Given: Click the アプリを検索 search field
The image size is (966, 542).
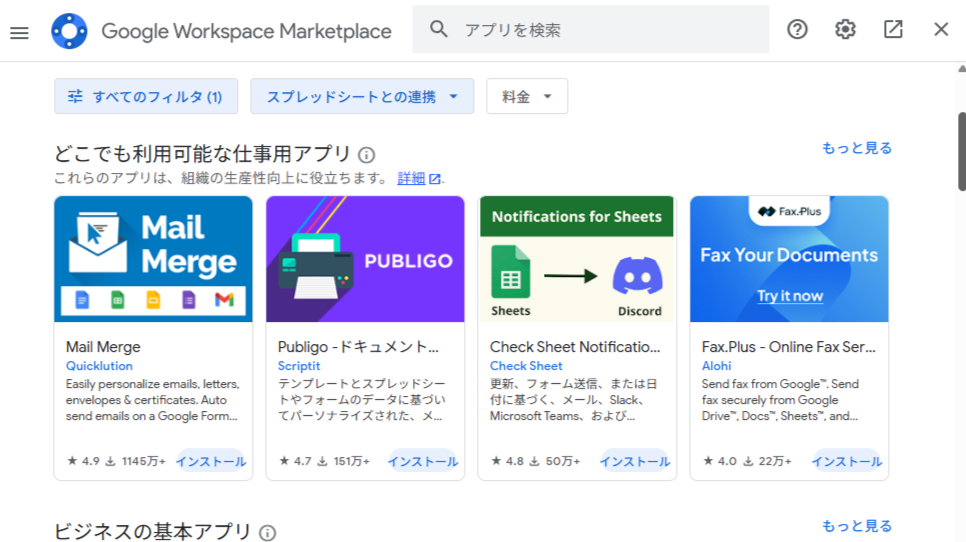Looking at the screenshot, I should (610, 30).
